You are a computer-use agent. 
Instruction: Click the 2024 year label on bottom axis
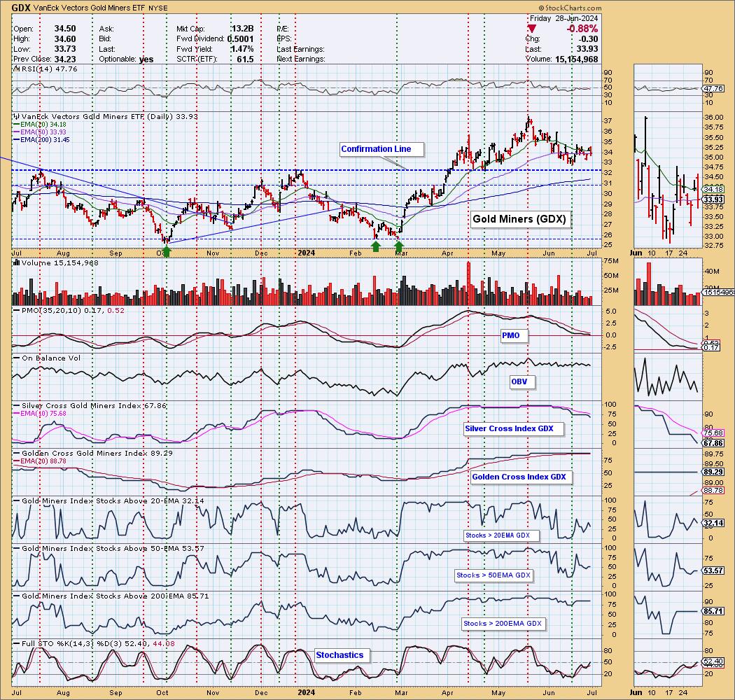[307, 692]
